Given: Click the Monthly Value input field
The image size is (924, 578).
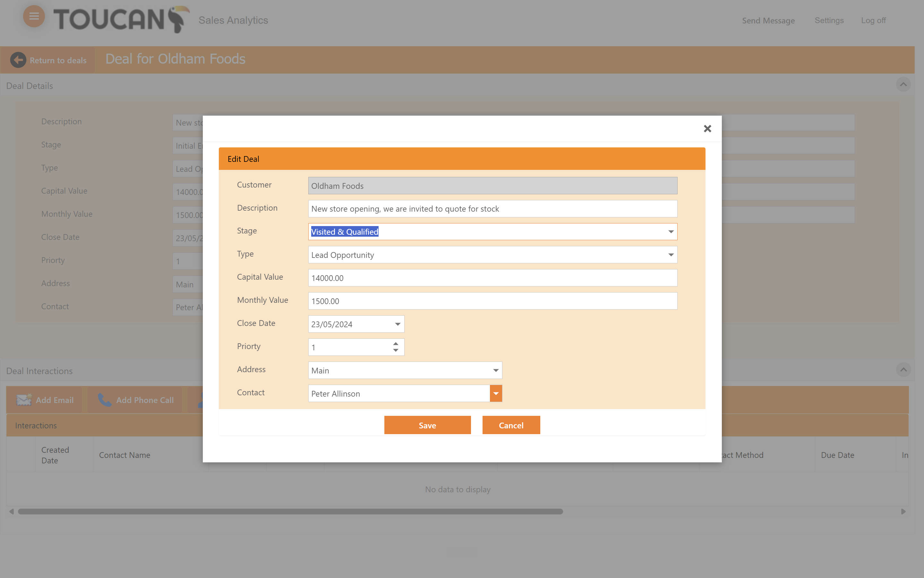Looking at the screenshot, I should tap(492, 301).
